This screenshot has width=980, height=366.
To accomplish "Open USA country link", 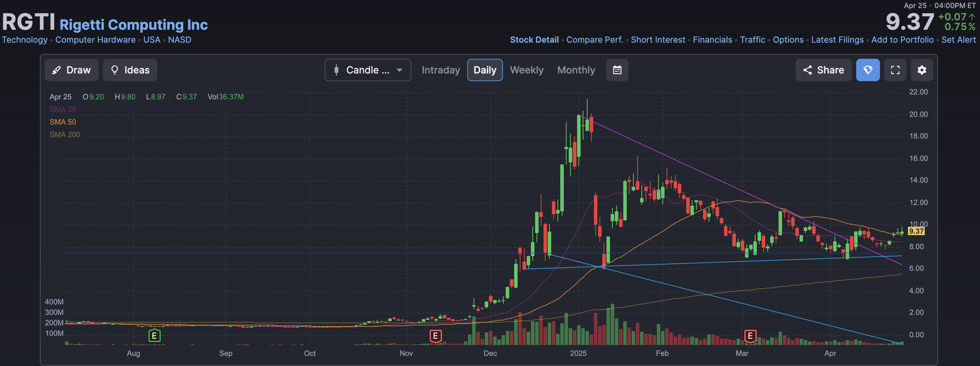I will 151,40.
